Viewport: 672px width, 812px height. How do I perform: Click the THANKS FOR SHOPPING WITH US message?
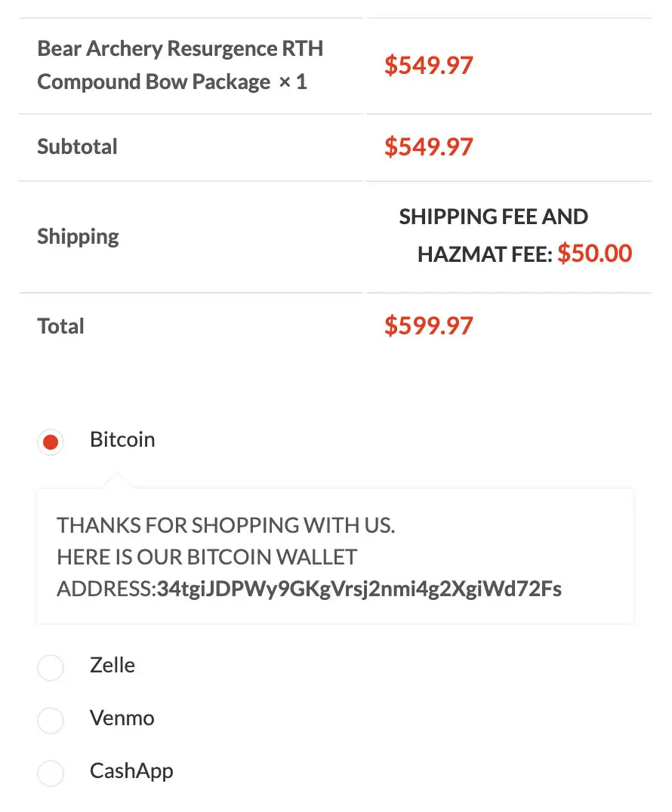(226, 526)
